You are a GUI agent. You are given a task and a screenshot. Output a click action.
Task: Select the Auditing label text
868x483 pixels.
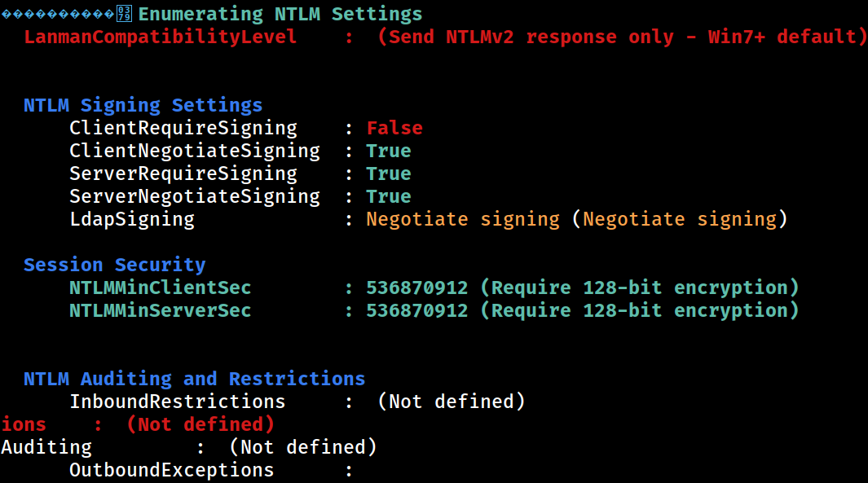tap(46, 447)
